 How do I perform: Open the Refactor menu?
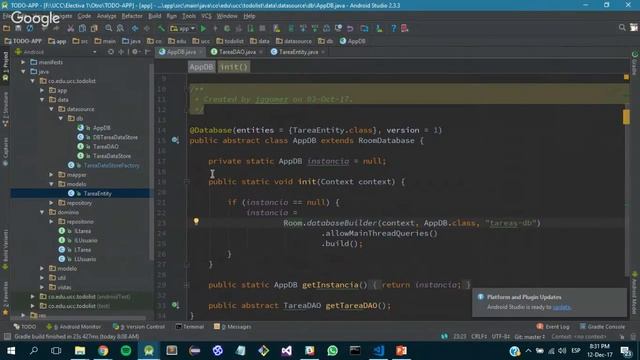pyautogui.click(x=132, y=16)
